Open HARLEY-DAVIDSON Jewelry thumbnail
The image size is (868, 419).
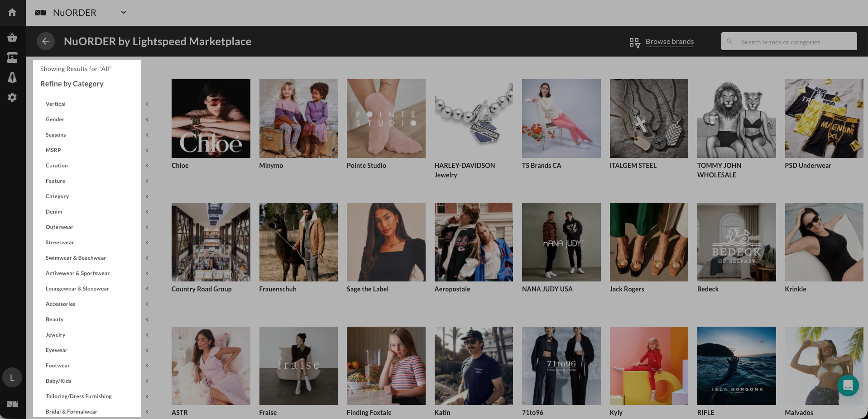[x=474, y=119]
